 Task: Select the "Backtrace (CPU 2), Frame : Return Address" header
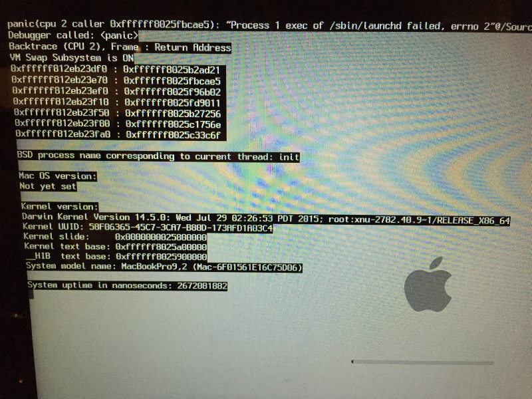pos(120,47)
